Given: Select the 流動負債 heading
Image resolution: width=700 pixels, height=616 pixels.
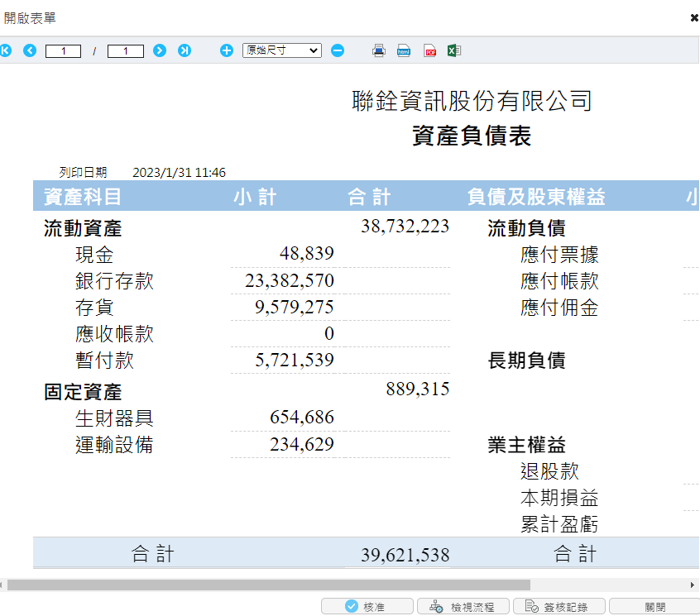Looking at the screenshot, I should click(526, 228).
